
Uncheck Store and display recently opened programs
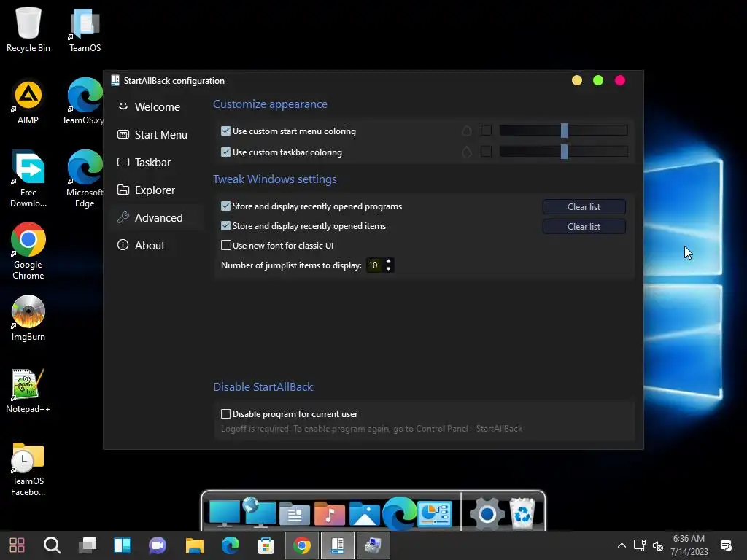click(226, 206)
